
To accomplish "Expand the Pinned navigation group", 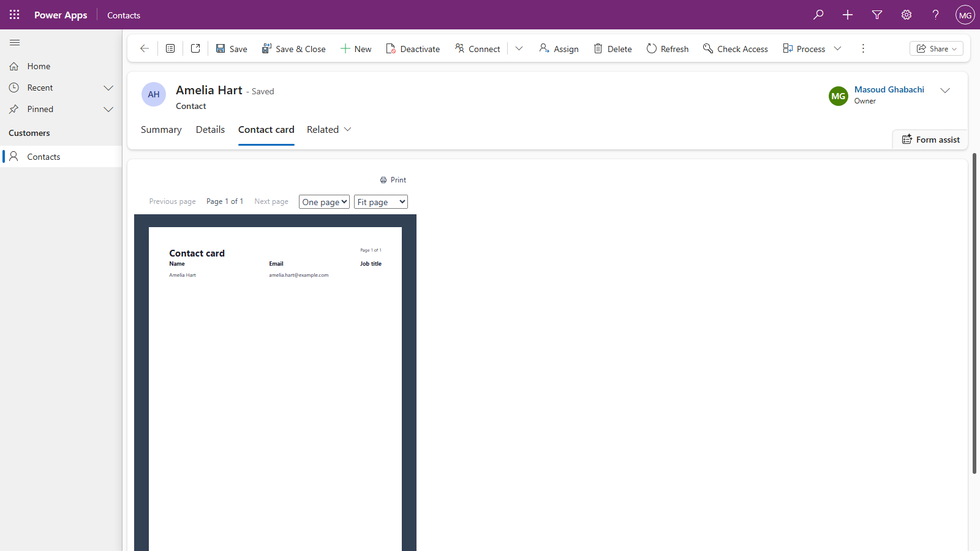I will tap(108, 110).
